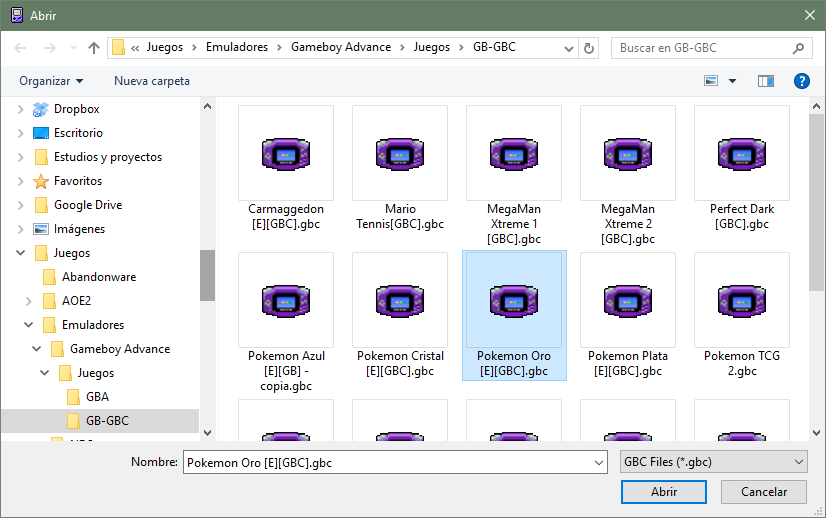Click the file list scroll up arrow
This screenshot has height=518, width=826.
817,106
